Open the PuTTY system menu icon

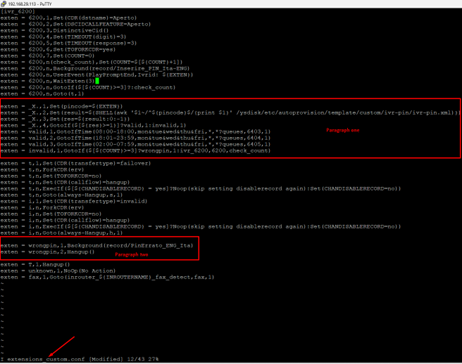pos(3,4)
